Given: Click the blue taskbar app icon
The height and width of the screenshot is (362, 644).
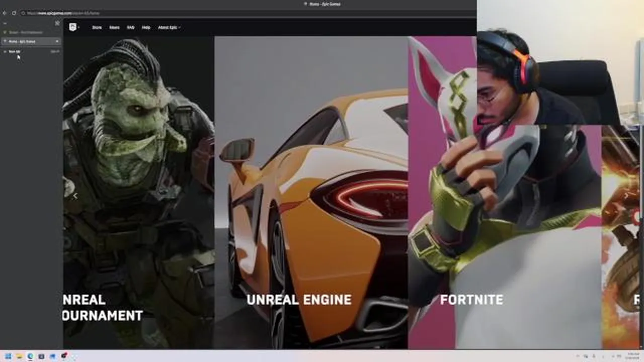Looking at the screenshot, I should point(52,356).
